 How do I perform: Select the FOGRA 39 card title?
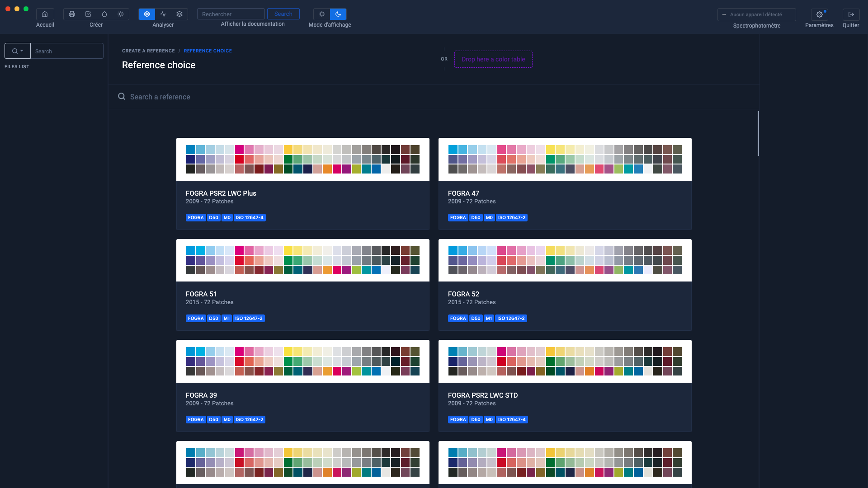(x=201, y=395)
